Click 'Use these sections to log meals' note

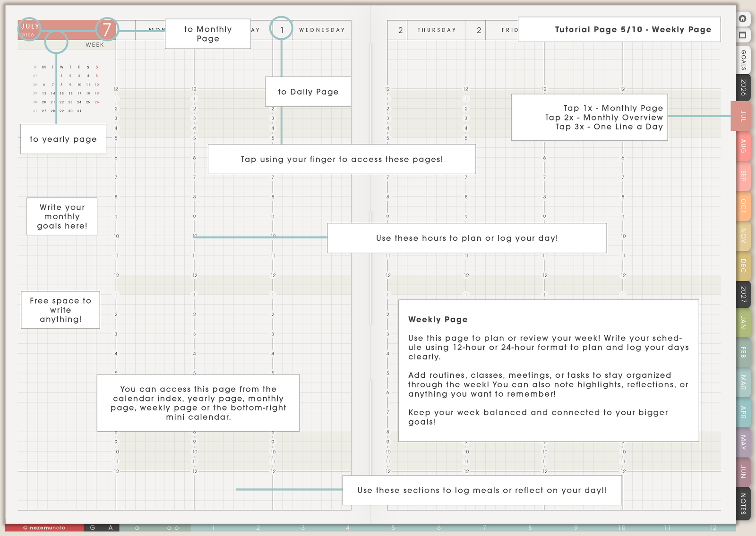pyautogui.click(x=482, y=490)
